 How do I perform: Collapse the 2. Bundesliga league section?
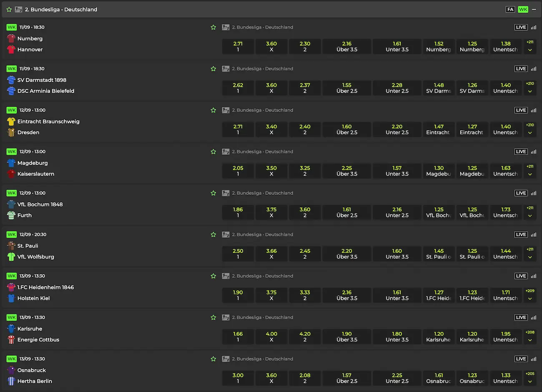pos(534,9)
